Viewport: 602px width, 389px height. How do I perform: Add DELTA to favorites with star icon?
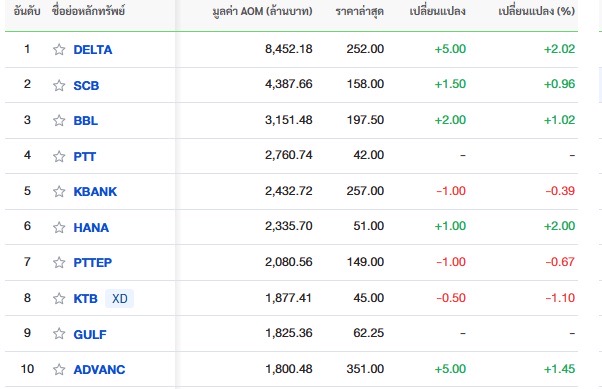59,50
